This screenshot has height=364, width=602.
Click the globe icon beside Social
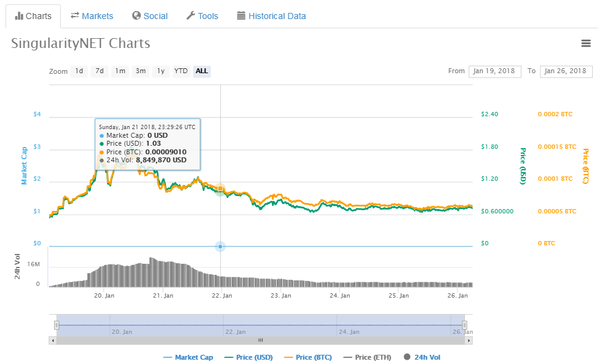tap(137, 16)
